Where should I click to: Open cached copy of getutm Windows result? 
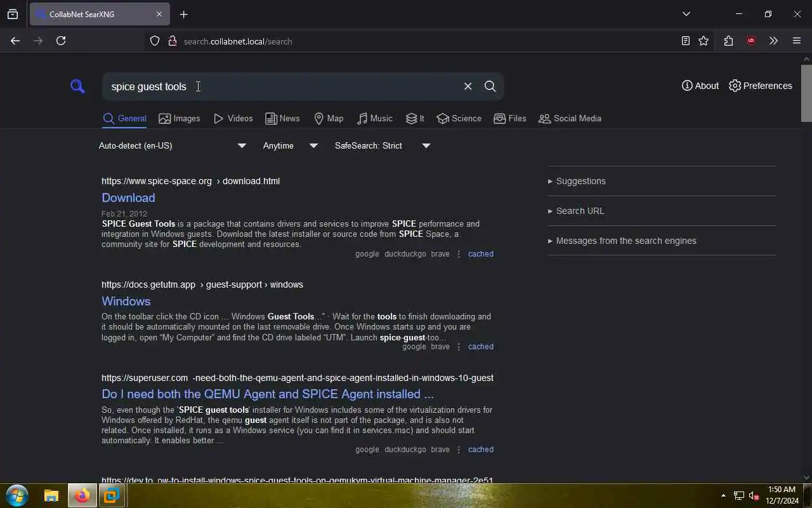481,347
